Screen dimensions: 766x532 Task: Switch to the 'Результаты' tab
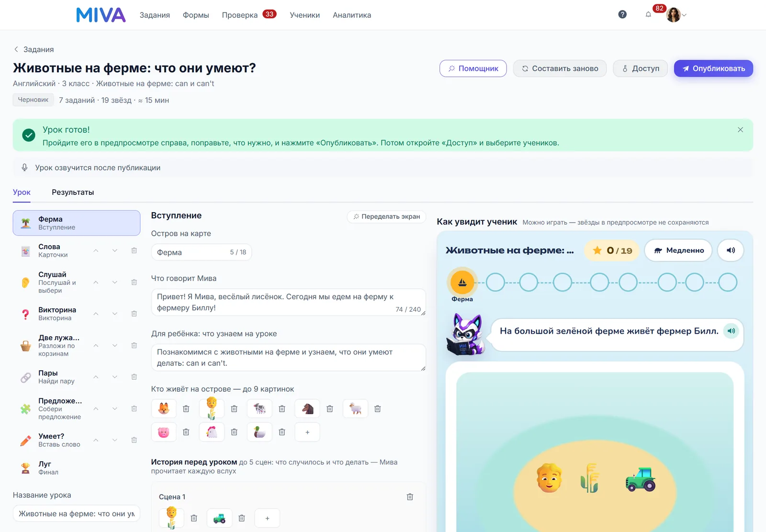coord(73,192)
